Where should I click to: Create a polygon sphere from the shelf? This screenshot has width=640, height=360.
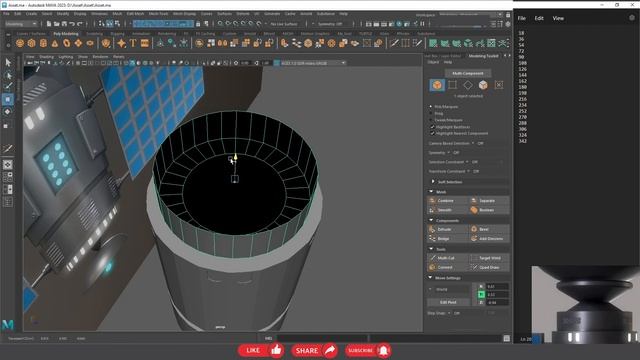point(20,43)
